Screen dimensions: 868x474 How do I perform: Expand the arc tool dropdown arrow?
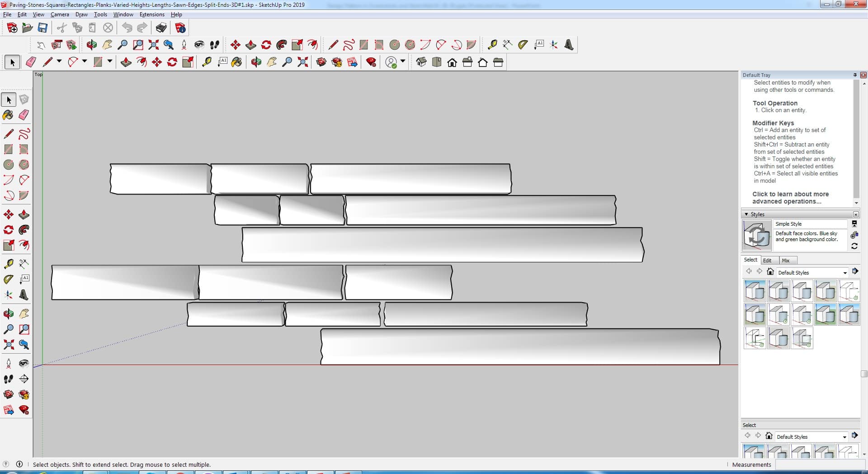pos(85,62)
